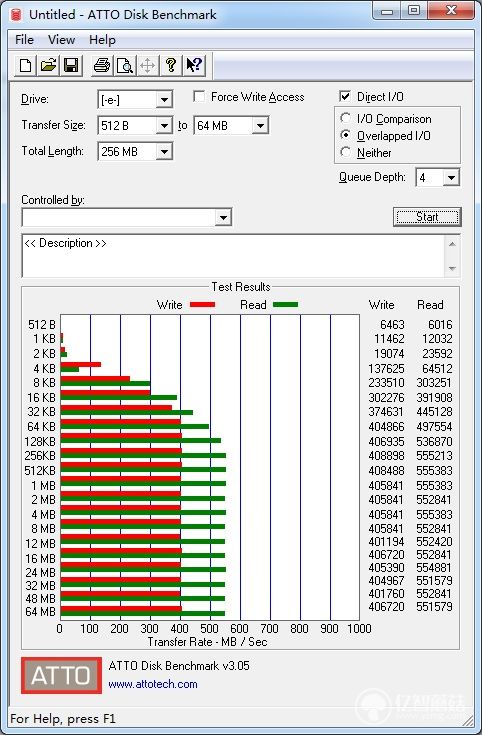
Task: Click the ATTO logo image
Action: 61,675
